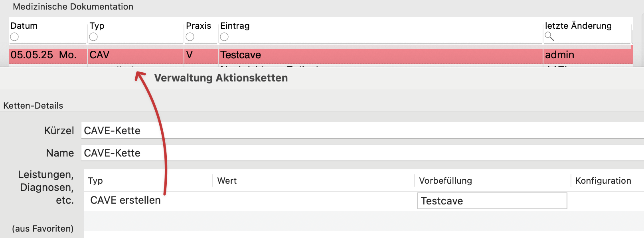Select the red CAV entry row Testcave
This screenshot has width=644, height=238.
[321, 55]
